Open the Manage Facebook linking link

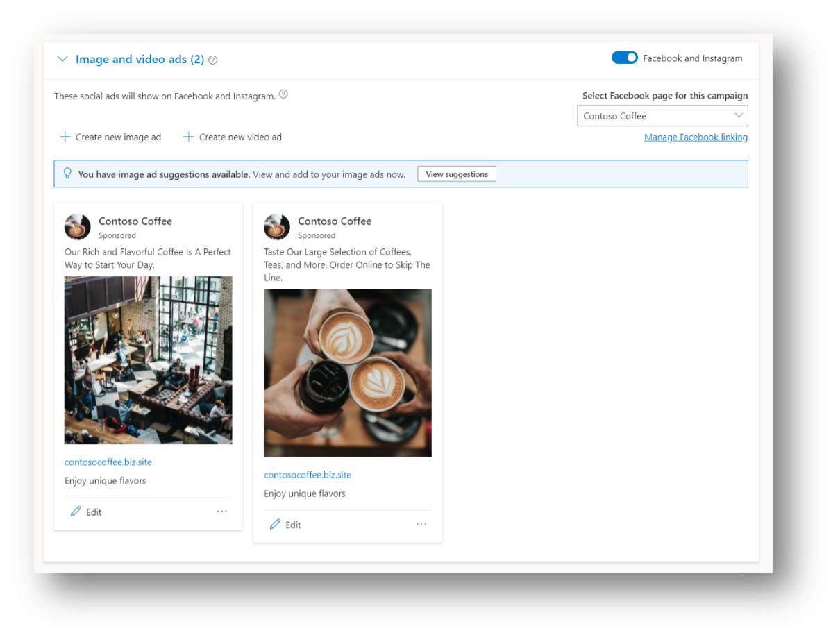[x=696, y=137]
